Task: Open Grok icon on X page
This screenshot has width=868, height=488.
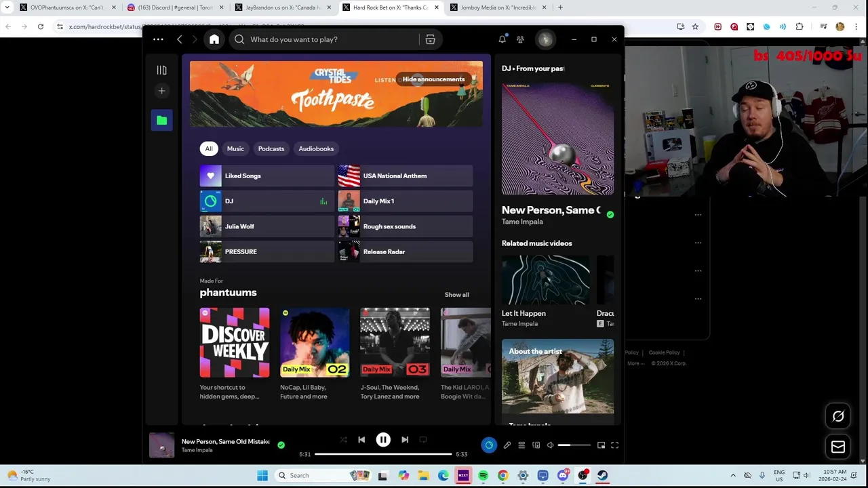Action: 838,416
